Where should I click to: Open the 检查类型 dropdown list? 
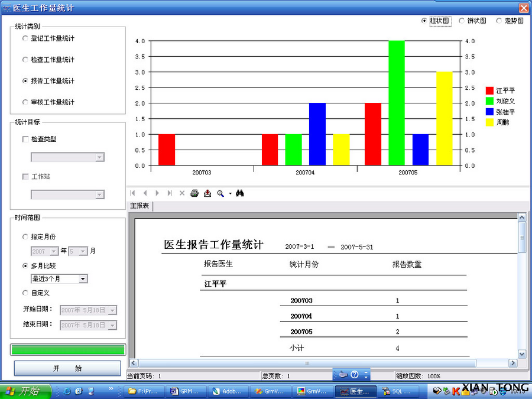tap(99, 157)
